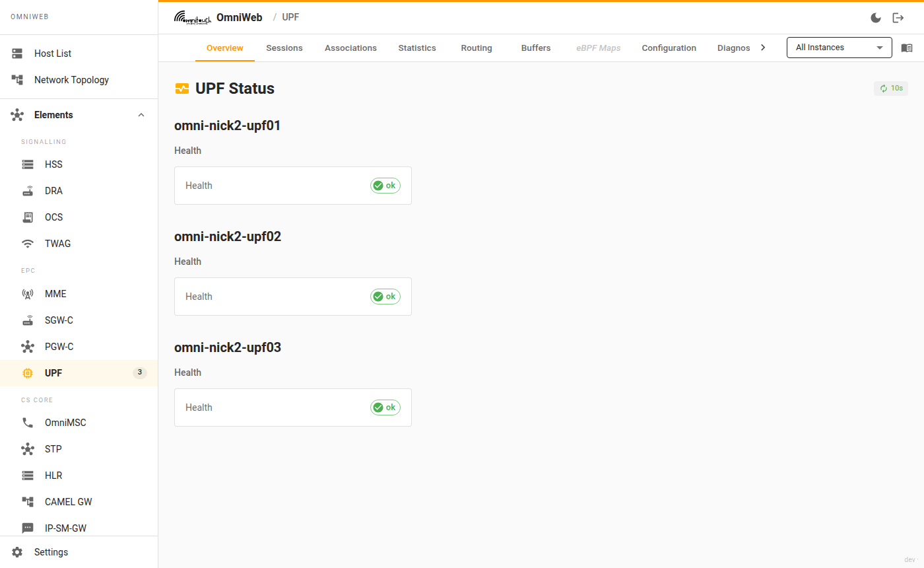Click the UPF breadcrumb text
The image size is (924, 568).
point(290,17)
